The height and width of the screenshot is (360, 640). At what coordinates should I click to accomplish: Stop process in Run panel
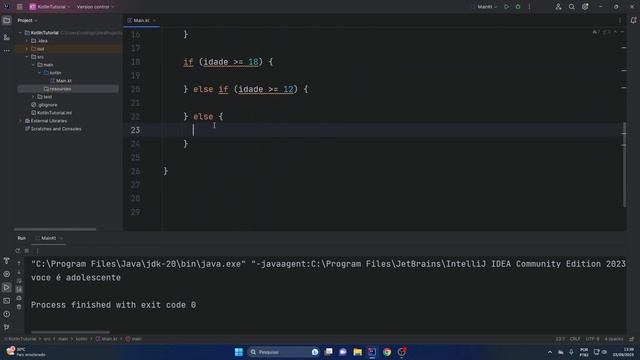click(x=27, y=251)
